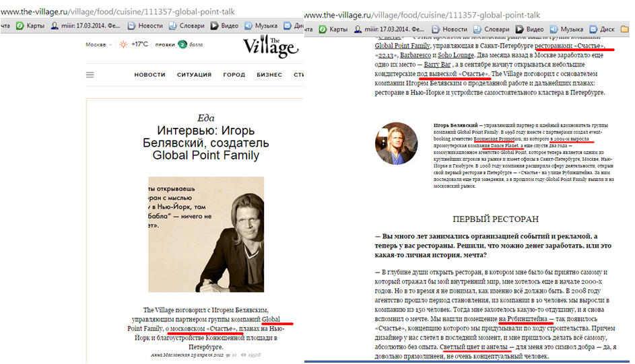Open miiir bookmark icon in right browser
This screenshot has height=364, width=635.
pyautogui.click(x=358, y=29)
